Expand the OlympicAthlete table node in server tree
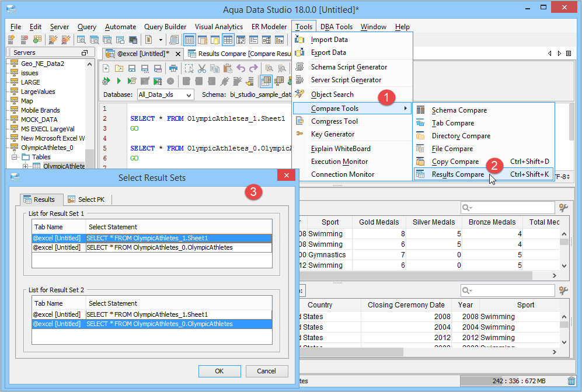 point(25,166)
